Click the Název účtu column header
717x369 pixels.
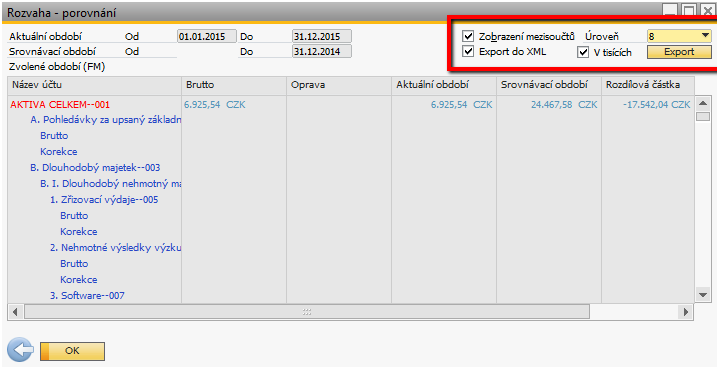point(95,85)
